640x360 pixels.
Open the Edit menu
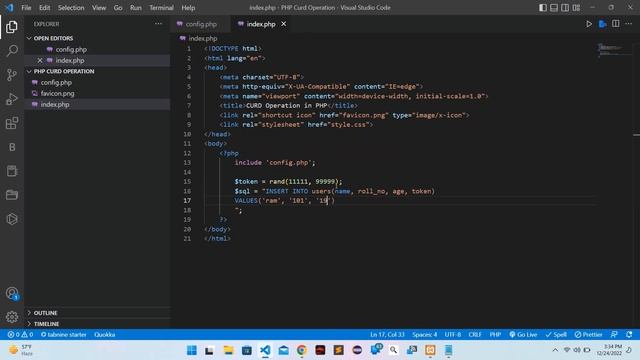44,8
